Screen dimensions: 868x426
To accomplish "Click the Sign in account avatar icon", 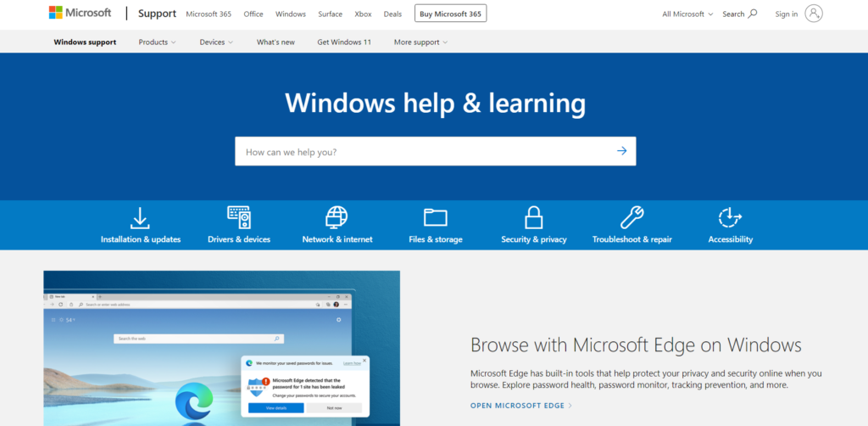I will click(814, 14).
